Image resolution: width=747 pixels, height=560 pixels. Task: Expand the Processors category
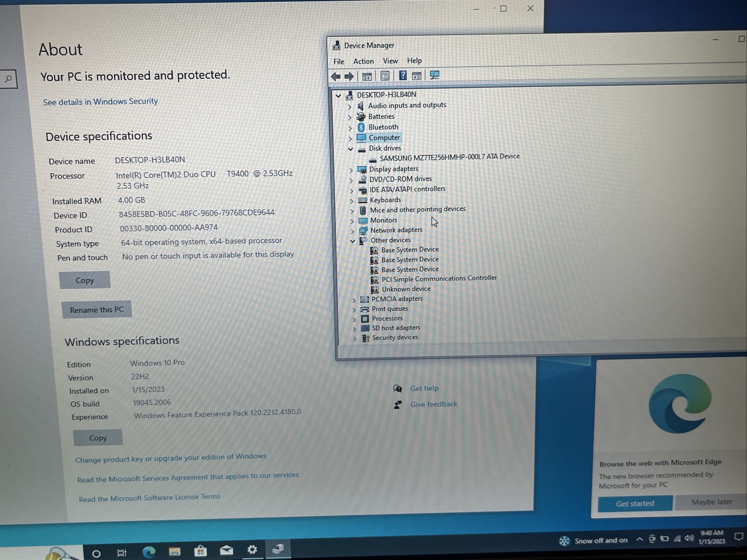pyautogui.click(x=354, y=319)
